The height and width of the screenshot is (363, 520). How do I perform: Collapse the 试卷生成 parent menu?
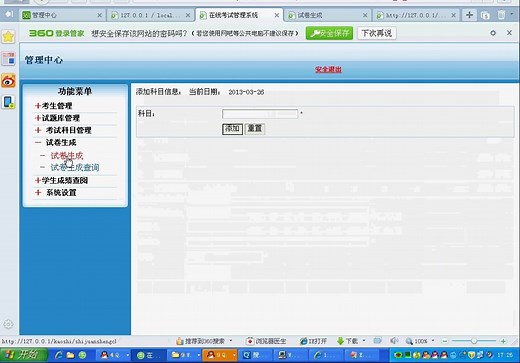[56, 143]
